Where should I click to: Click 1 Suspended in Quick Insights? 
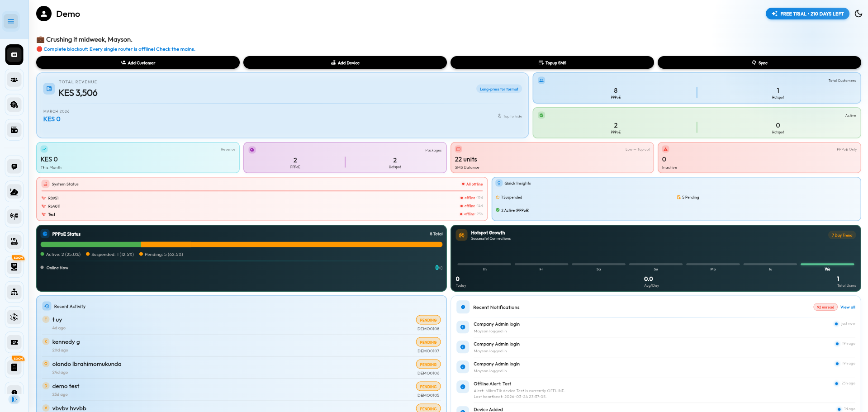pyautogui.click(x=509, y=197)
